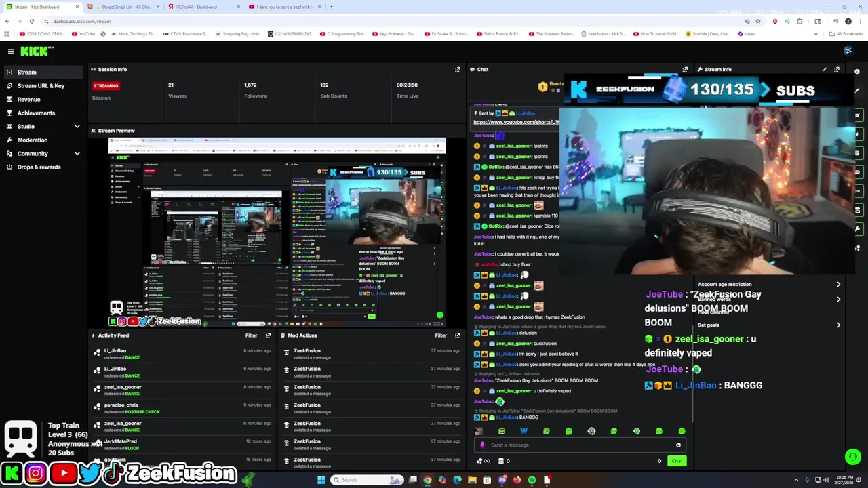Click the green Chat send button
The height and width of the screenshot is (488, 868).
tap(677, 461)
